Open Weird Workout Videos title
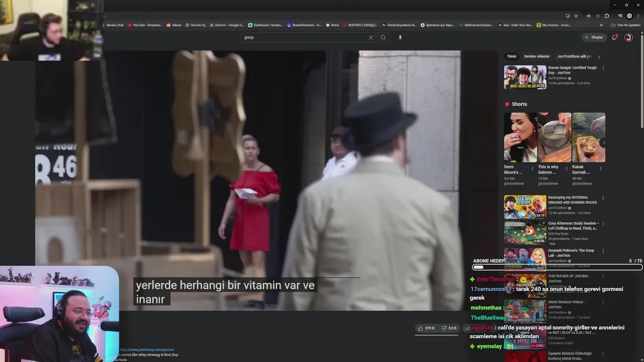This screenshot has width=644, height=362. pyautogui.click(x=567, y=304)
